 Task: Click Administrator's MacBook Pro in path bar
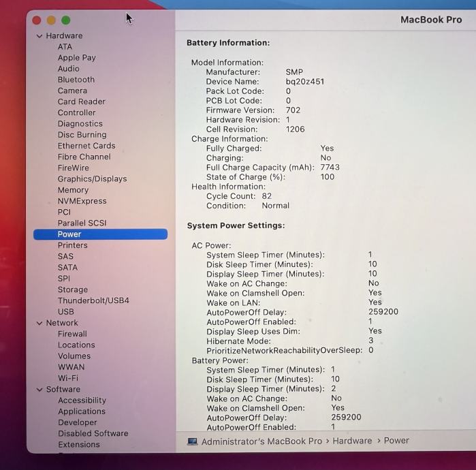261,441
